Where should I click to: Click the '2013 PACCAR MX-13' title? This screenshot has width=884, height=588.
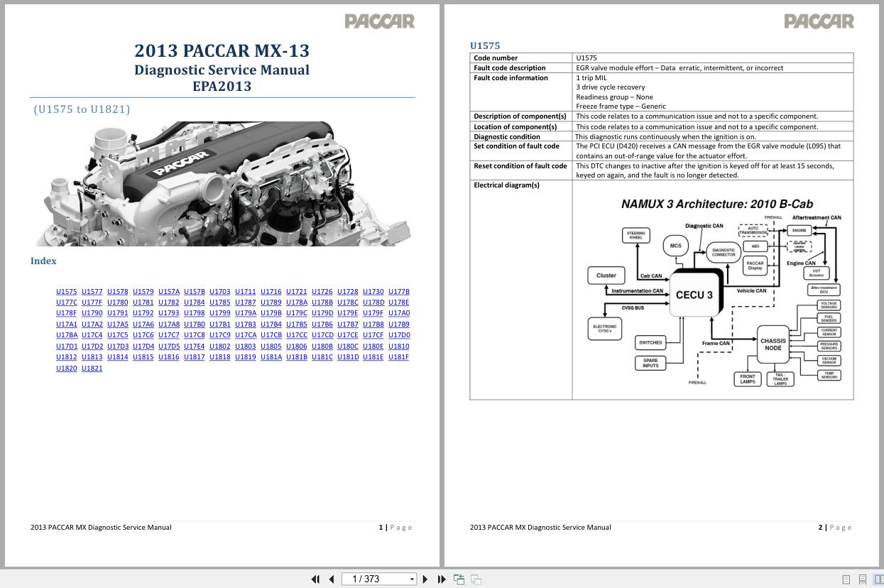point(222,50)
